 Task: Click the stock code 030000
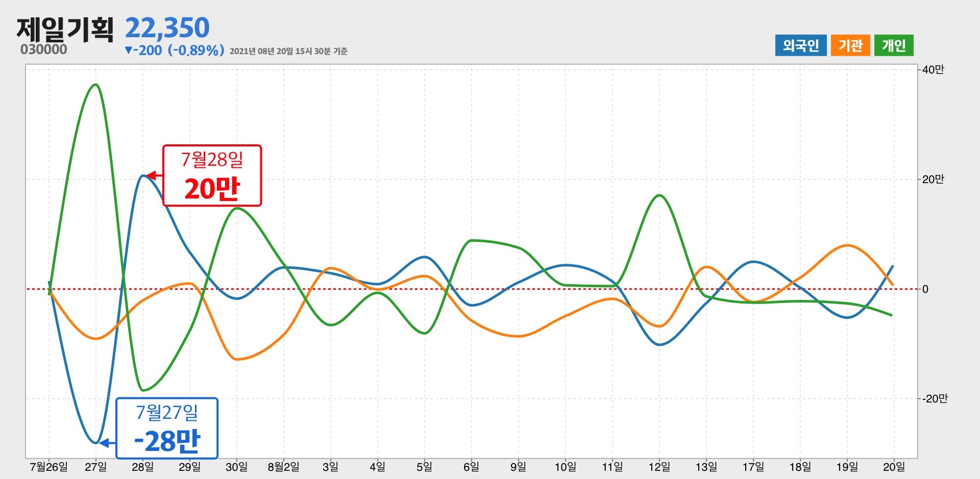point(44,49)
